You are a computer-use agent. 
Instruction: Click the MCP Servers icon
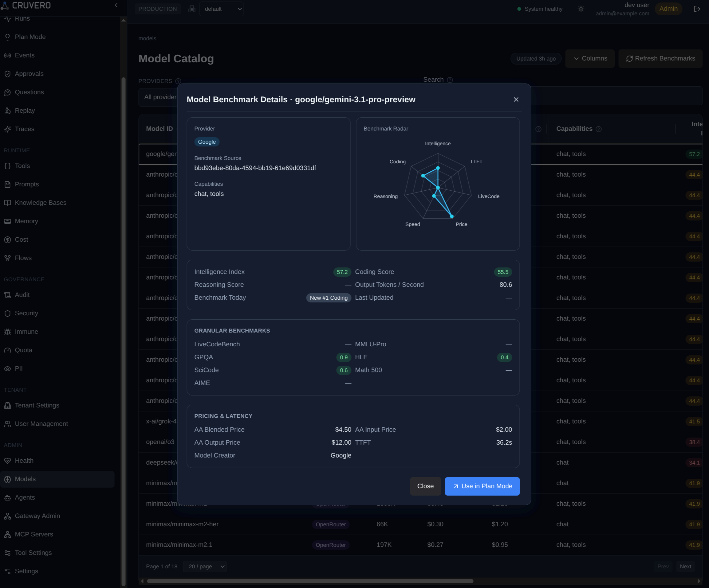pyautogui.click(x=7, y=534)
